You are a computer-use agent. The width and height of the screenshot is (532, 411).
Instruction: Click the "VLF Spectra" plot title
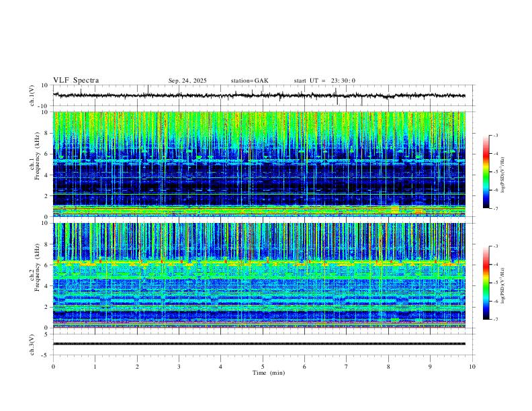[76, 81]
